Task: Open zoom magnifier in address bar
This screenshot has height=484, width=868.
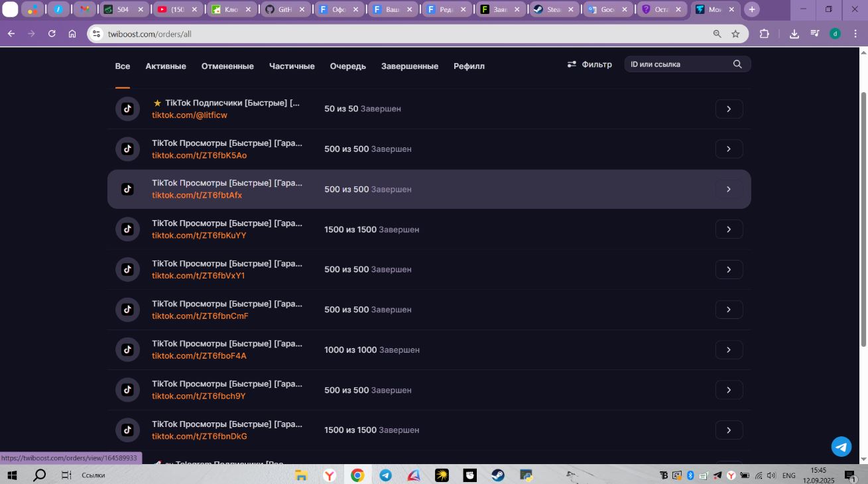Action: tap(717, 34)
